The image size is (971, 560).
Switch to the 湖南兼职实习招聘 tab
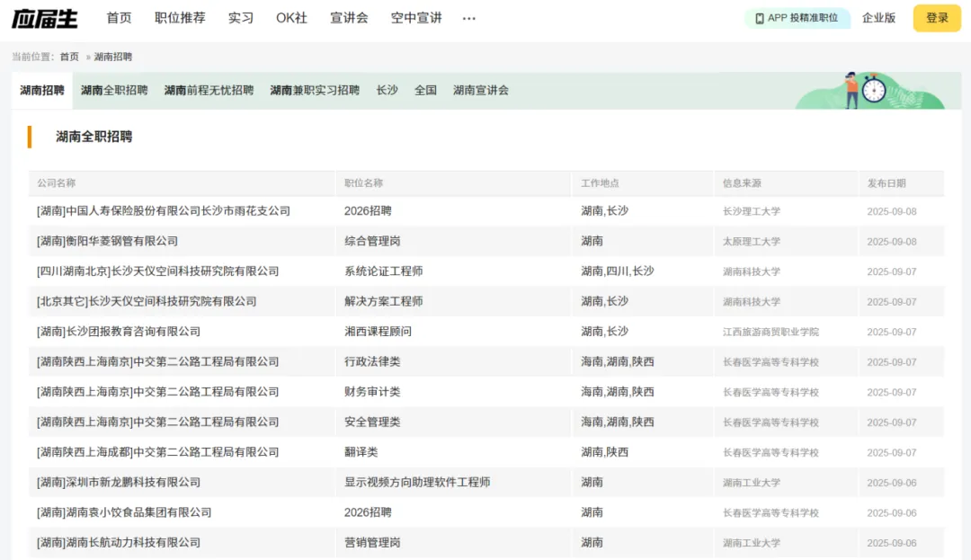coord(316,91)
